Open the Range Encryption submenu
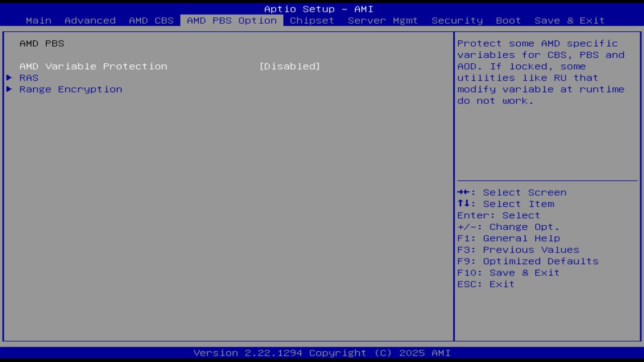 (x=71, y=89)
